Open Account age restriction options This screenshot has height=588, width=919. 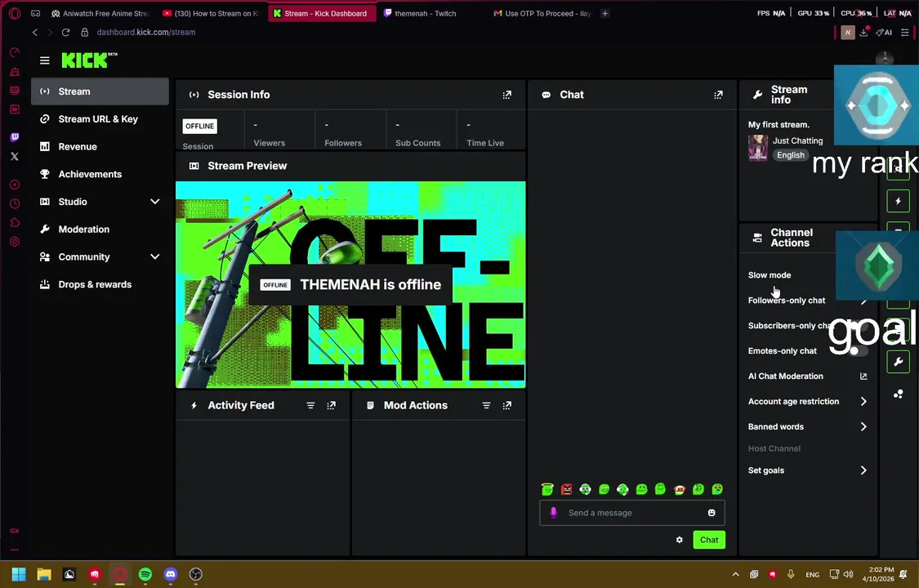point(808,401)
